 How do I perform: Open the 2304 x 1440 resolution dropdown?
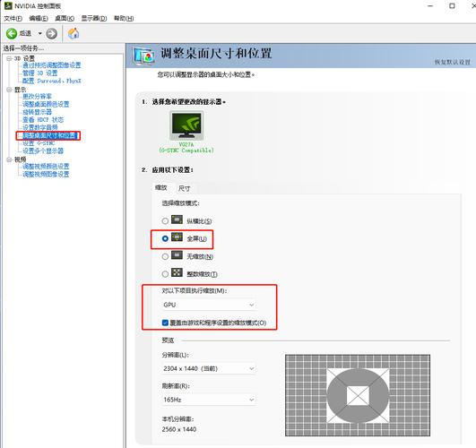pos(209,368)
